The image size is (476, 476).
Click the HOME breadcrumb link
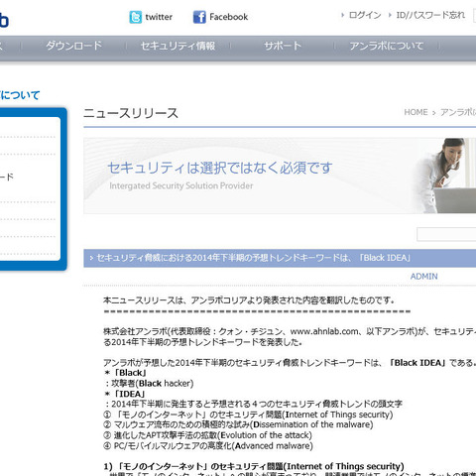(x=416, y=112)
